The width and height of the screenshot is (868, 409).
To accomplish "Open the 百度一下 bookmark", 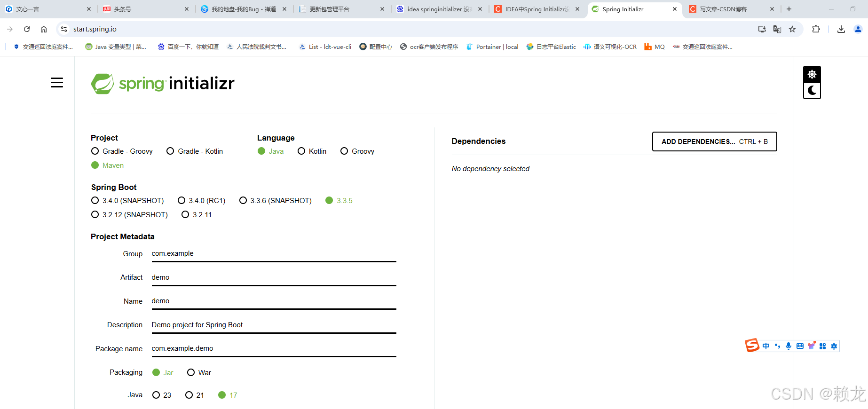I will [x=188, y=47].
